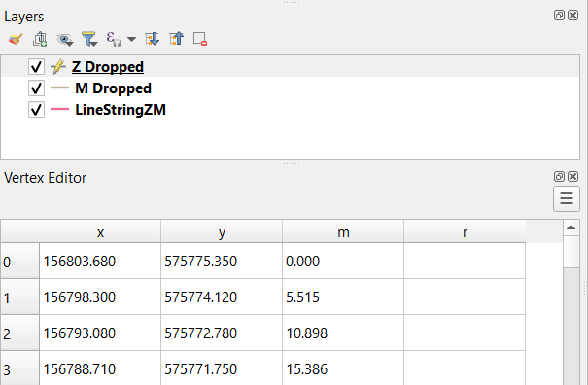Click y cell 575775.350
The image size is (588, 385).
pyautogui.click(x=222, y=262)
